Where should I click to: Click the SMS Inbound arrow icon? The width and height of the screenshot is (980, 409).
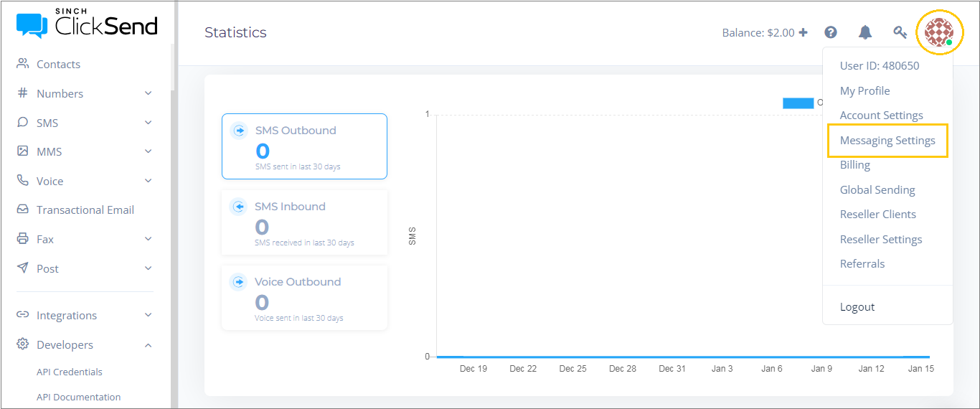click(x=239, y=207)
